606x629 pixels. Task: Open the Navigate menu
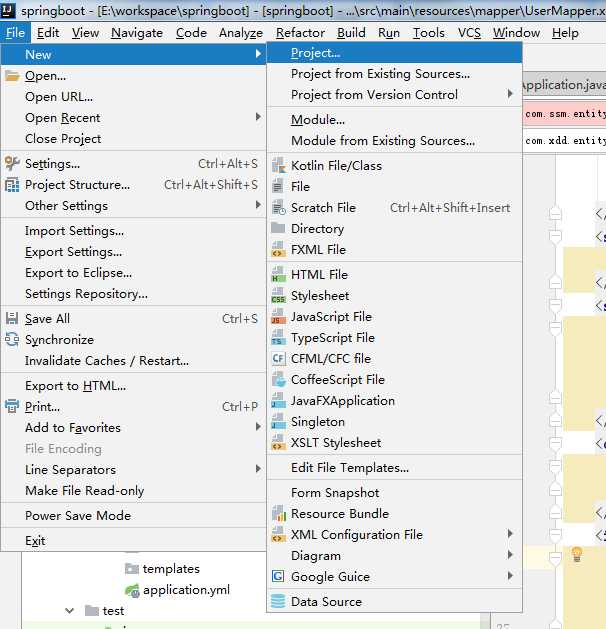click(137, 32)
